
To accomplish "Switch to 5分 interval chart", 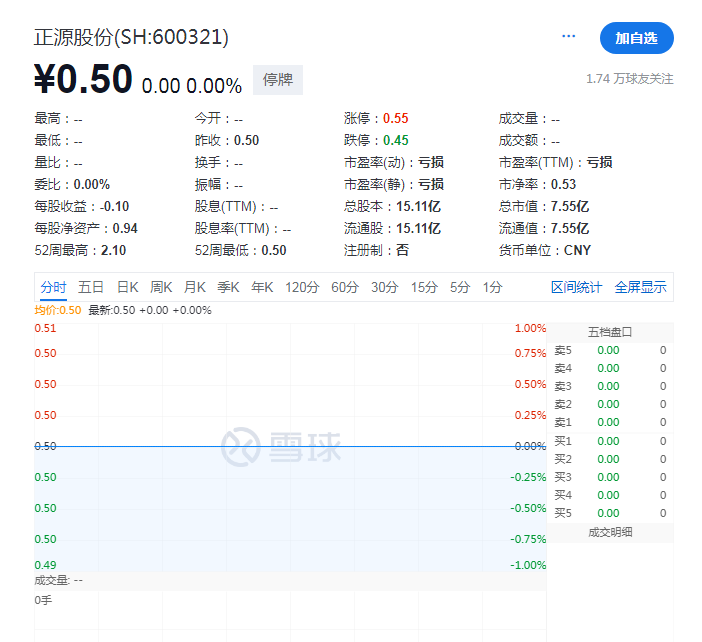I will 459,287.
